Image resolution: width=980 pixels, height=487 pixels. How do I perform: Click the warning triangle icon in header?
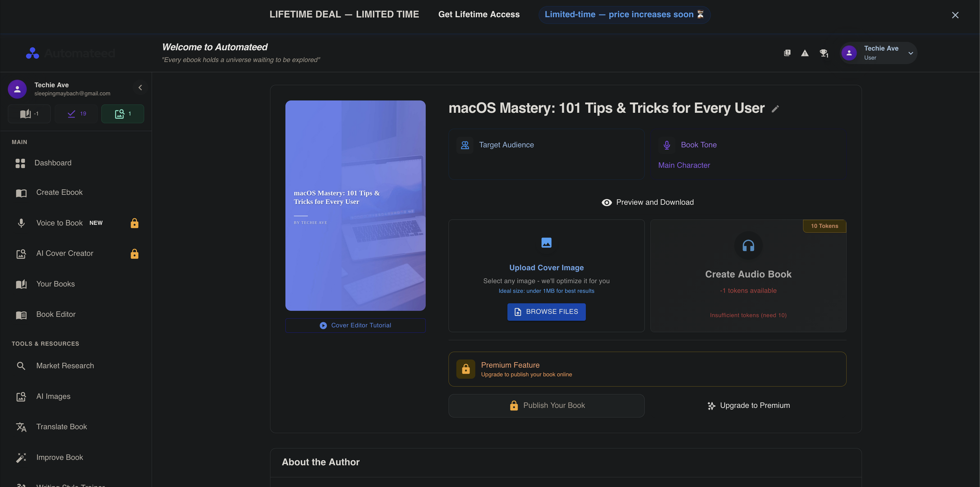(805, 53)
